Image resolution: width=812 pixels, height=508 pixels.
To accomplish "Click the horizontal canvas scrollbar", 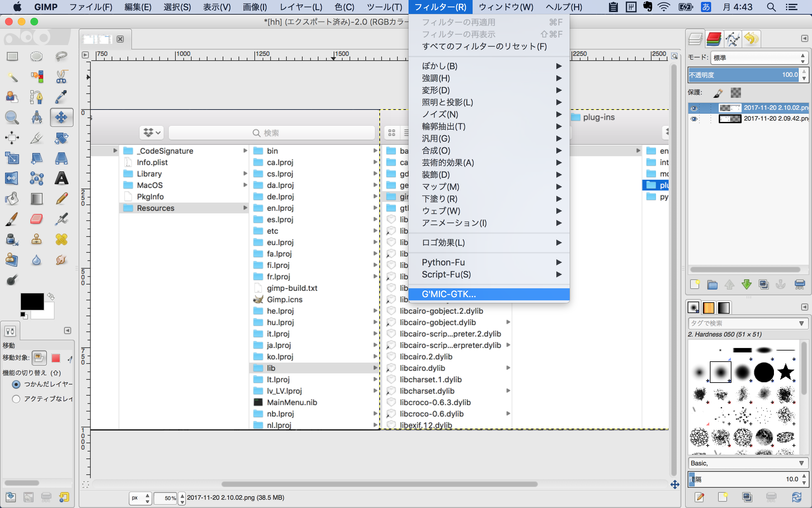I will 379,484.
